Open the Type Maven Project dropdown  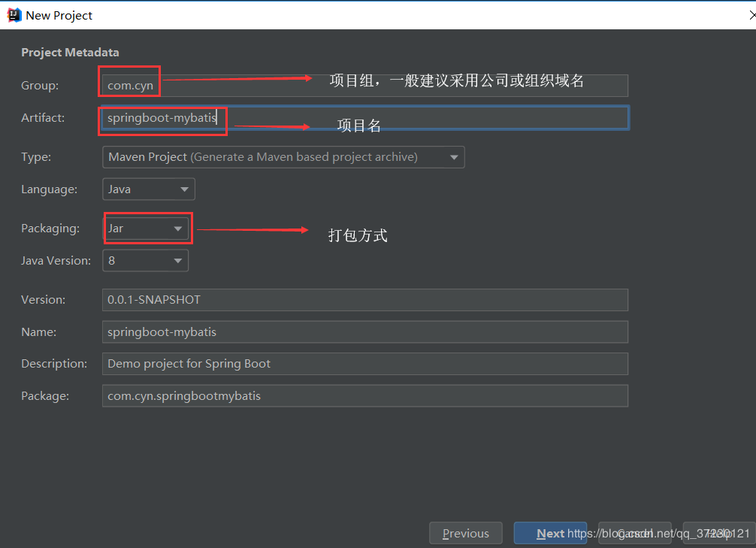(283, 157)
